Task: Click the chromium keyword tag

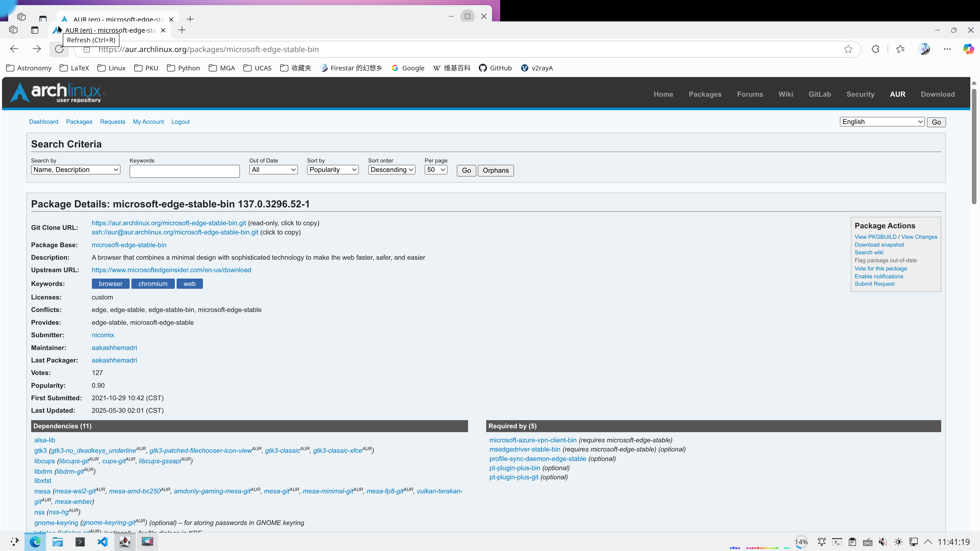Action: pyautogui.click(x=153, y=284)
